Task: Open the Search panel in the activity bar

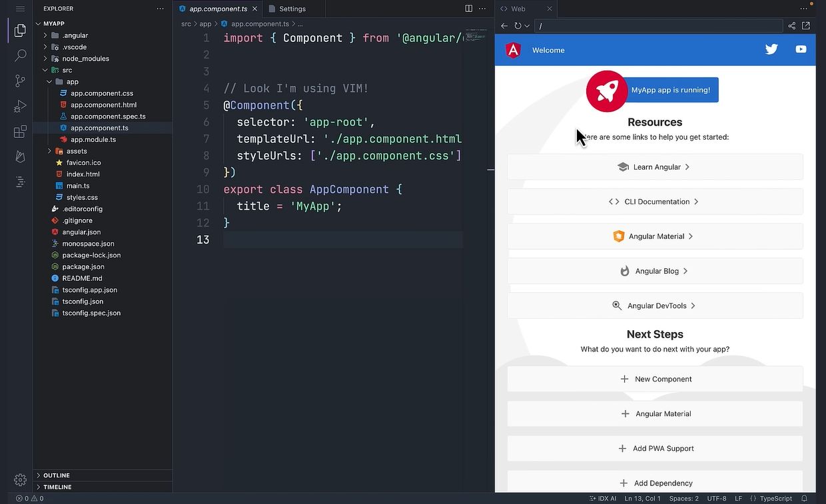Action: [x=20, y=55]
